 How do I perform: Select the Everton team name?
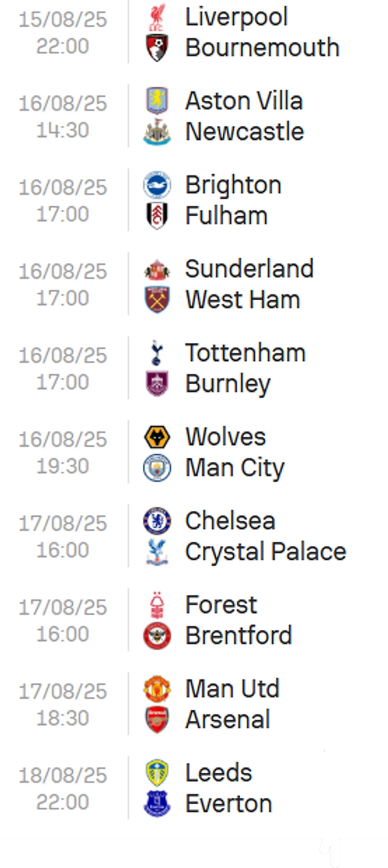[229, 804]
